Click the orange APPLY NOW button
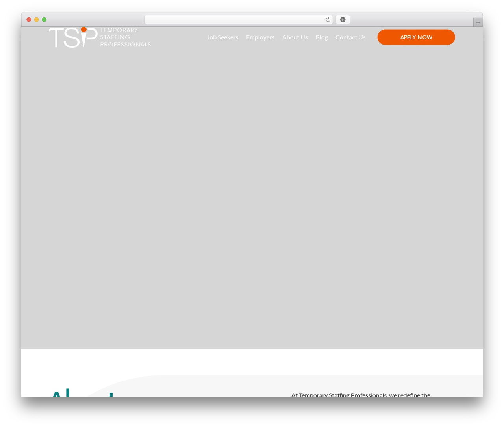 (416, 37)
